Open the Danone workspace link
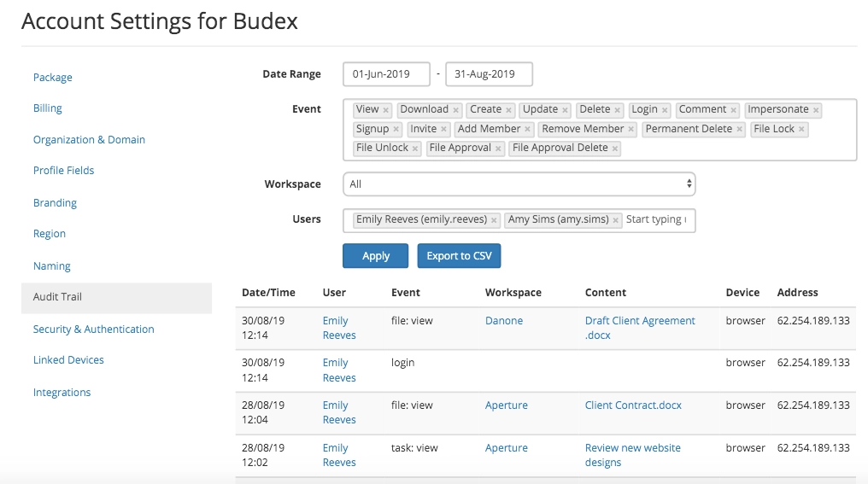The image size is (868, 484). (504, 321)
